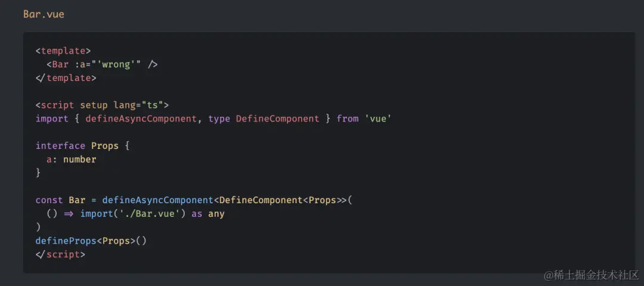
Task: Click the Props interface name
Action: point(105,145)
